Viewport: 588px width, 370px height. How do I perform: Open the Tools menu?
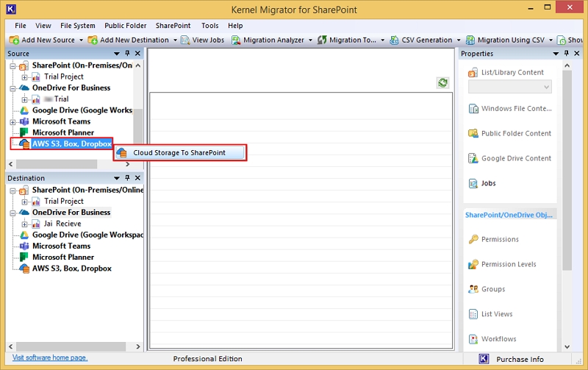[x=209, y=26]
